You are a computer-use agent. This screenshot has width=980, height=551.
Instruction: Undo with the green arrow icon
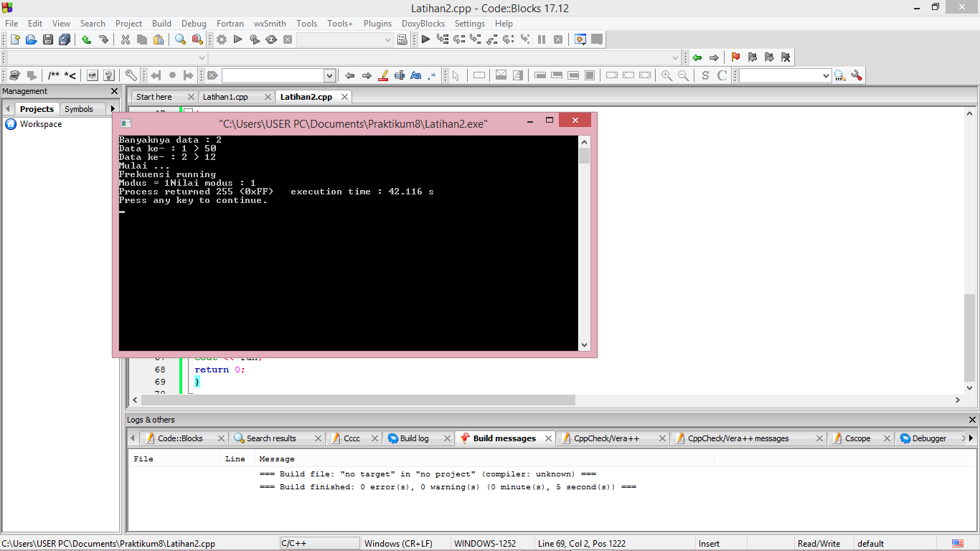point(86,40)
